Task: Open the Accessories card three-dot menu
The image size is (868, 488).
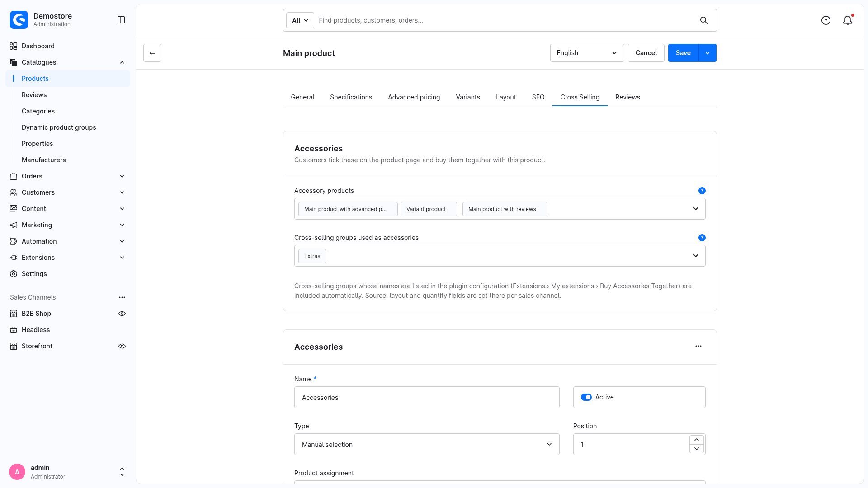Action: (698, 346)
